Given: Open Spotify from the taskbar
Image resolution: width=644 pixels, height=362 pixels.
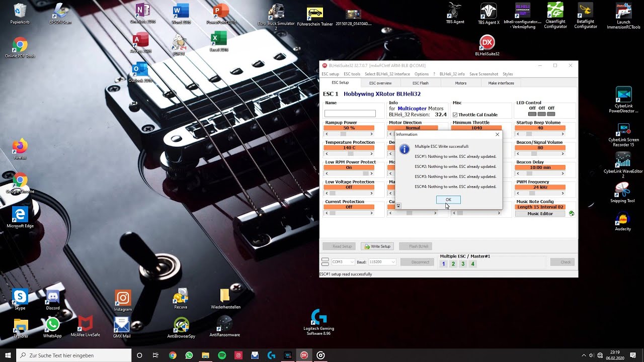Looking at the screenshot, I should tap(222, 355).
